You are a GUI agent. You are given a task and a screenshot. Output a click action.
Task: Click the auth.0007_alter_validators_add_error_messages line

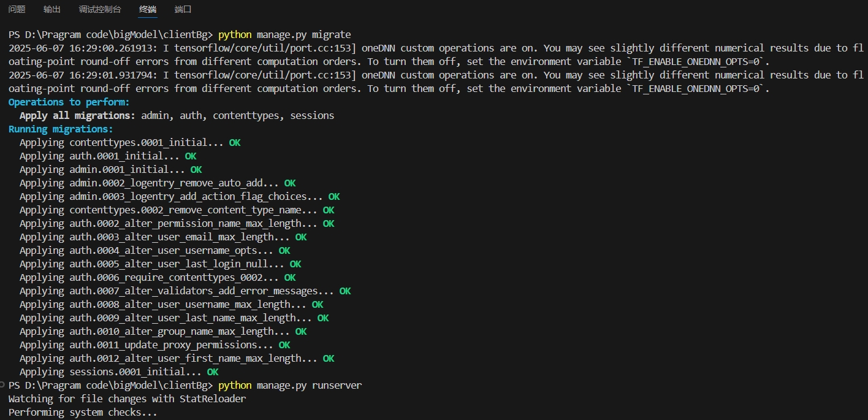(185, 291)
